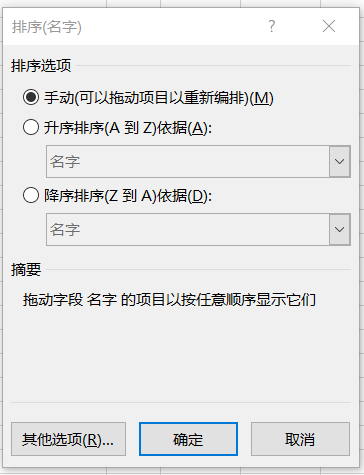Click the 摘要 section heading
Screen dimensions: 364x475
pos(26,269)
